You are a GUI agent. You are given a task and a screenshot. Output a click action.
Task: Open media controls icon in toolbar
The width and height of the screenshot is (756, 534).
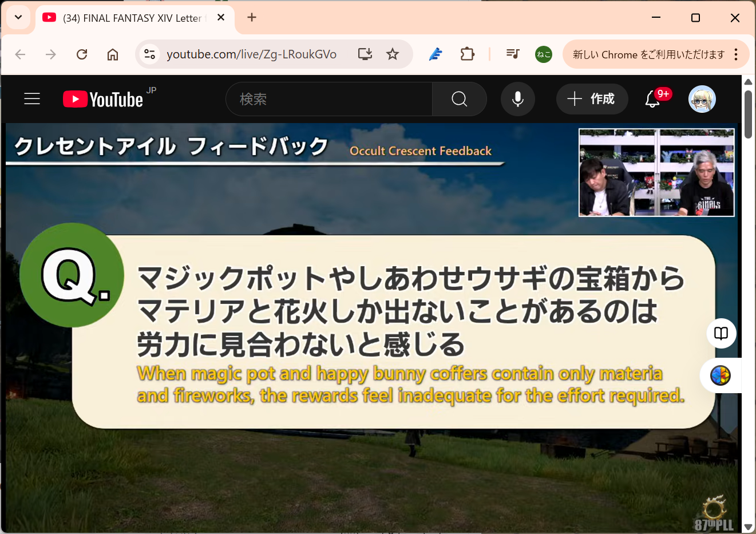[513, 54]
